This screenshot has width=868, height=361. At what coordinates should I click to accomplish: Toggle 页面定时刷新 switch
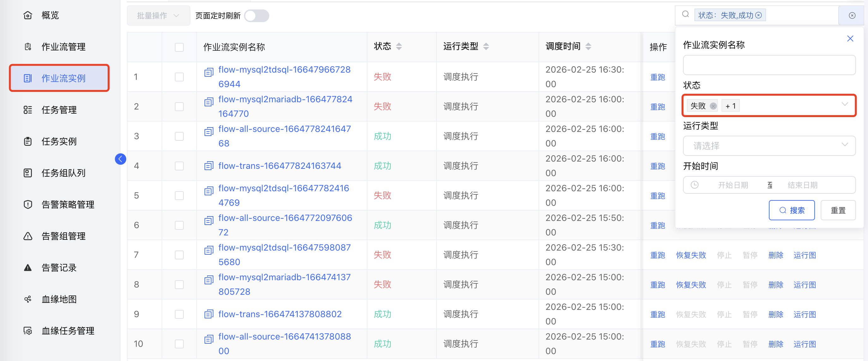click(x=256, y=16)
